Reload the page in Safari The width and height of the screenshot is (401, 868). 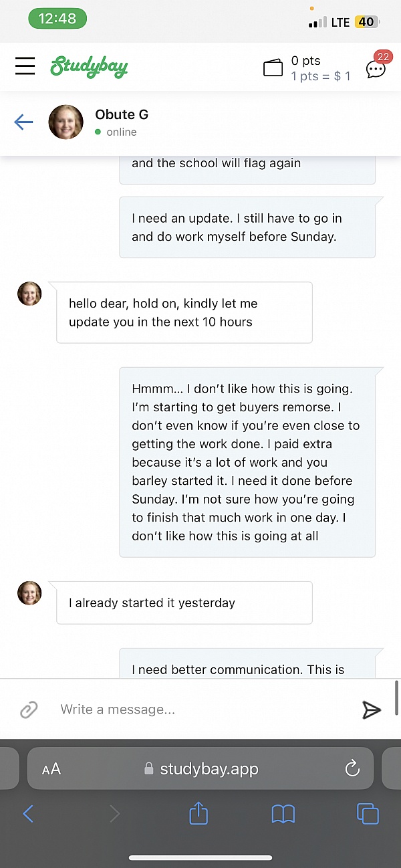coord(352,769)
